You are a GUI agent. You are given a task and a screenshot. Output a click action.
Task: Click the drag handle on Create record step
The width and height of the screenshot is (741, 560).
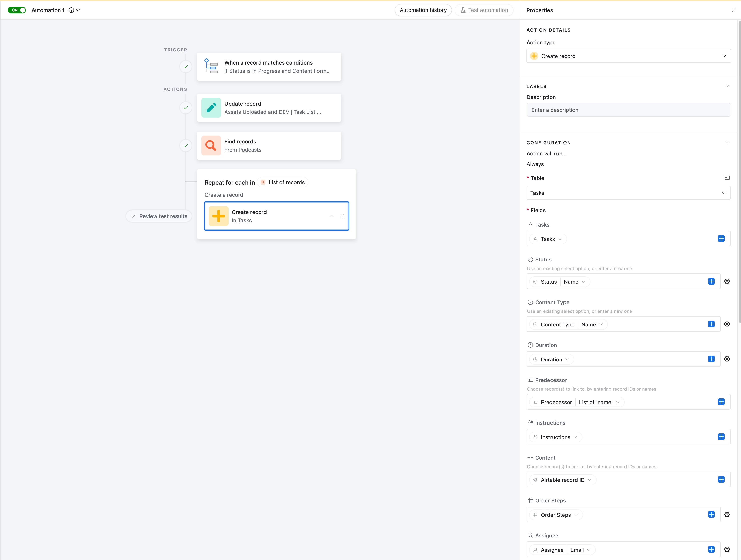(x=342, y=216)
